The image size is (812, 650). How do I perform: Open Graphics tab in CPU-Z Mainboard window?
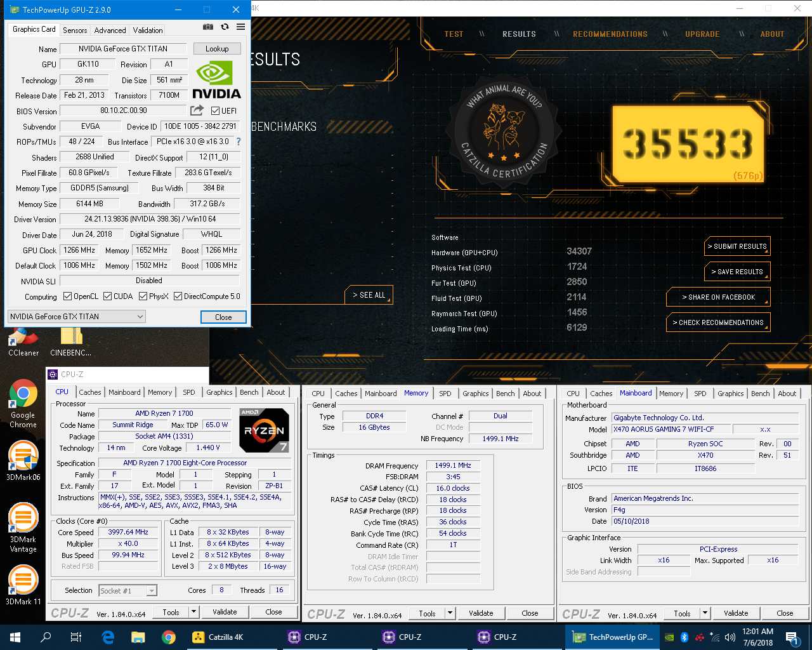pos(731,394)
